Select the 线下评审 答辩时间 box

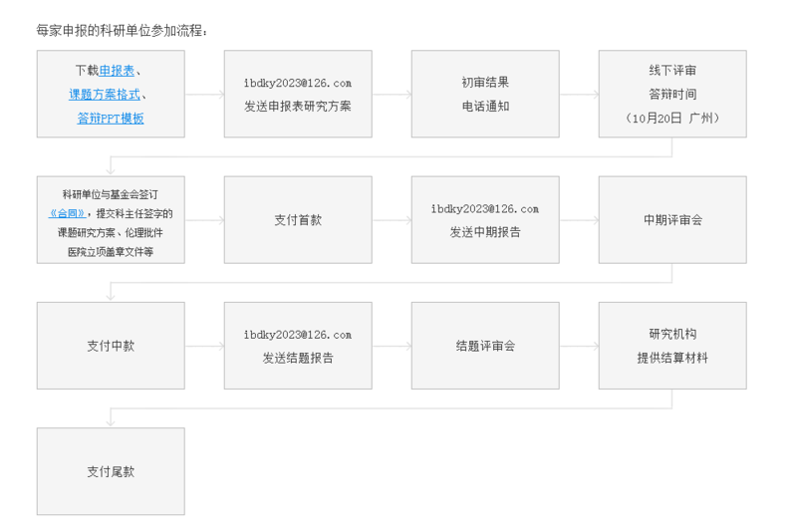pos(672,95)
